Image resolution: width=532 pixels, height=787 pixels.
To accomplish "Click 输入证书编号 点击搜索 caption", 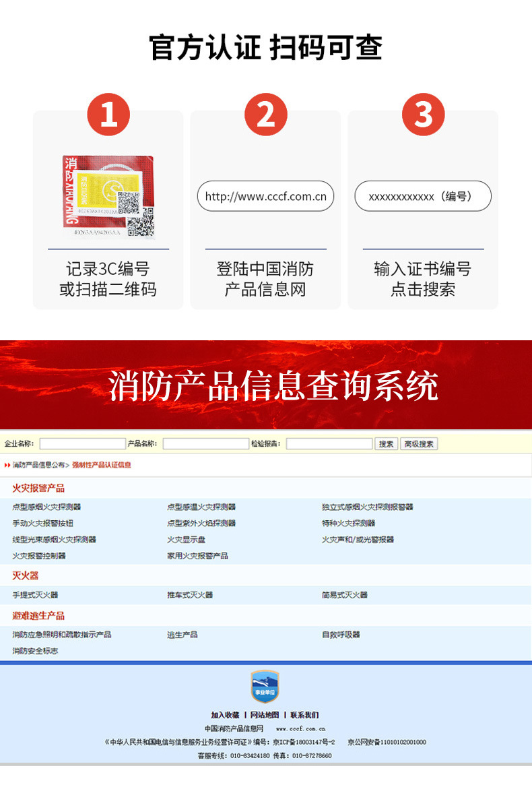I will coord(423,279).
